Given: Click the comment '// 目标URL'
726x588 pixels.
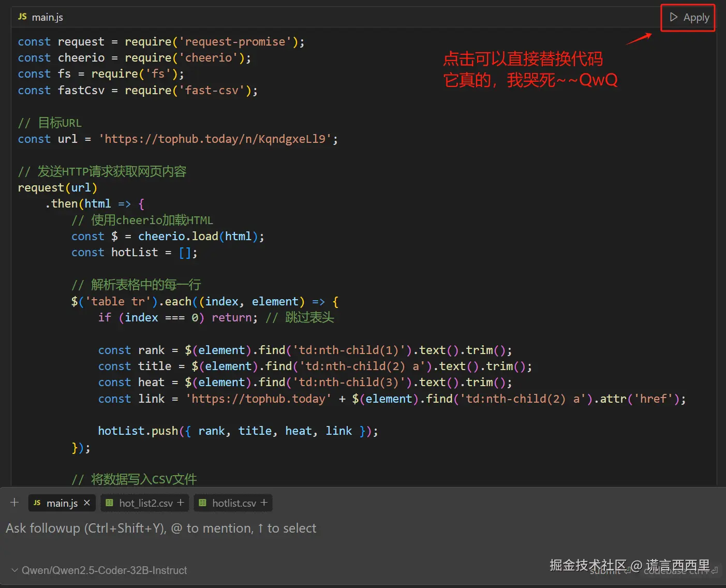Looking at the screenshot, I should click(50, 123).
